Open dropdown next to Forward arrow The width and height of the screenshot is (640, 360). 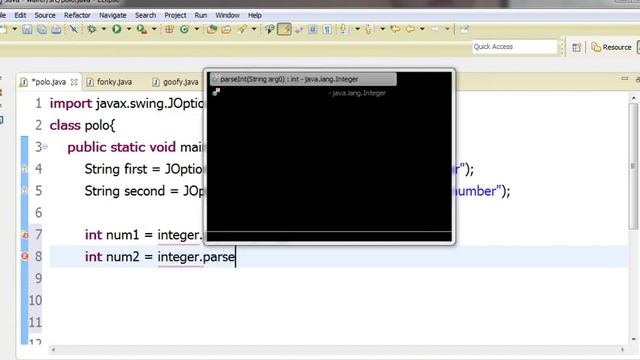(447, 29)
